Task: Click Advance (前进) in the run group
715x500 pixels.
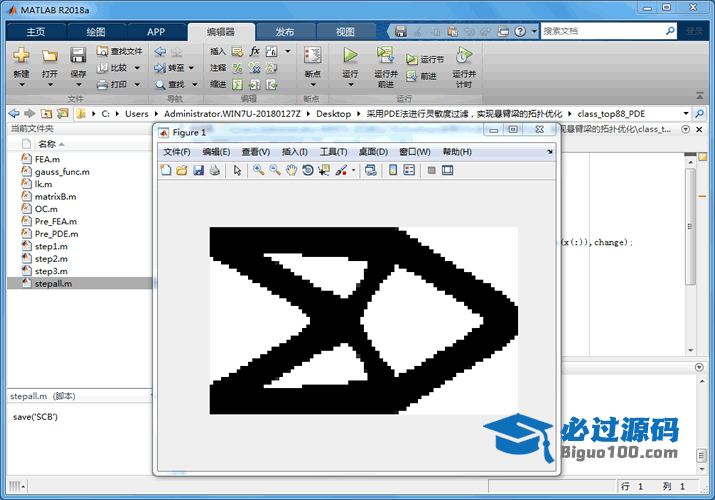Action: 422,76
